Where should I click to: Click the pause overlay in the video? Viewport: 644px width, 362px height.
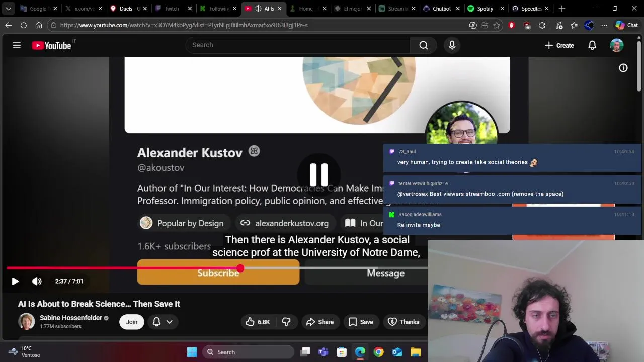[x=319, y=174]
